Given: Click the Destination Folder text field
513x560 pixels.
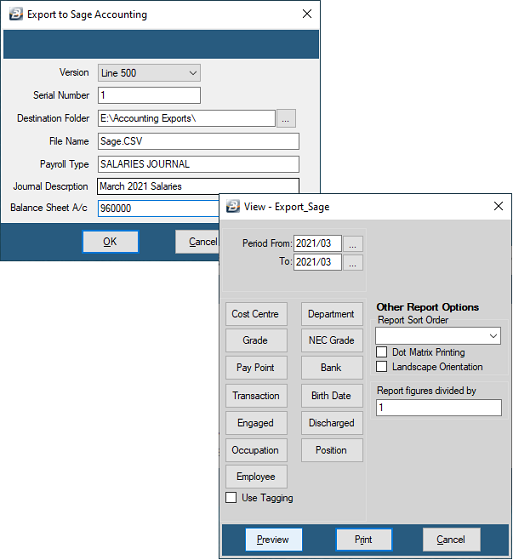Looking at the screenshot, I should (187, 118).
